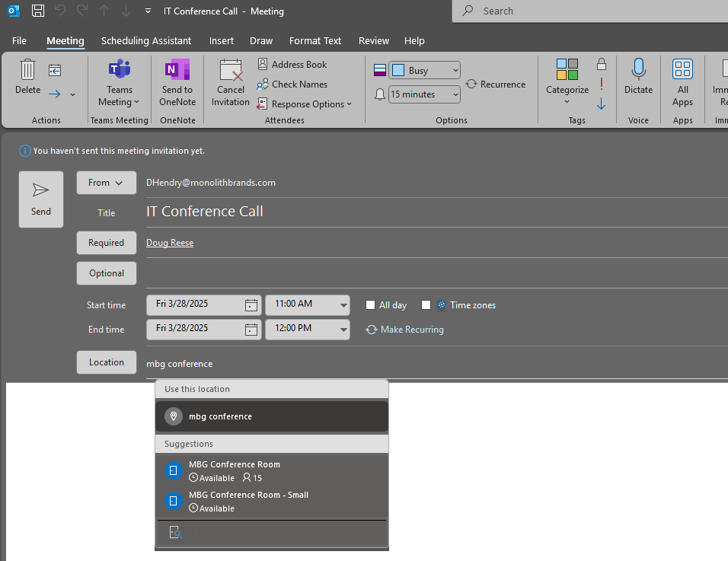The width and height of the screenshot is (728, 561).
Task: Switch to the Scheduling Assistant tab
Action: coord(145,41)
